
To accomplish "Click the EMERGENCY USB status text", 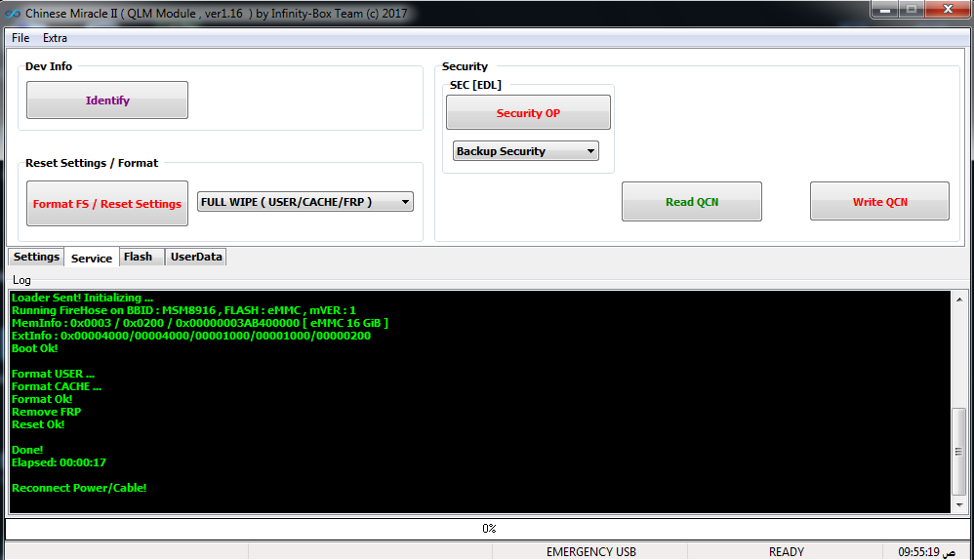I will 590,551.
